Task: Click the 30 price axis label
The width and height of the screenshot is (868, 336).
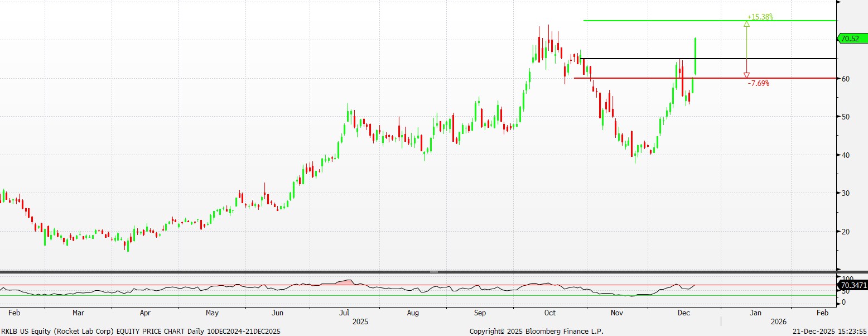Action: (x=845, y=193)
